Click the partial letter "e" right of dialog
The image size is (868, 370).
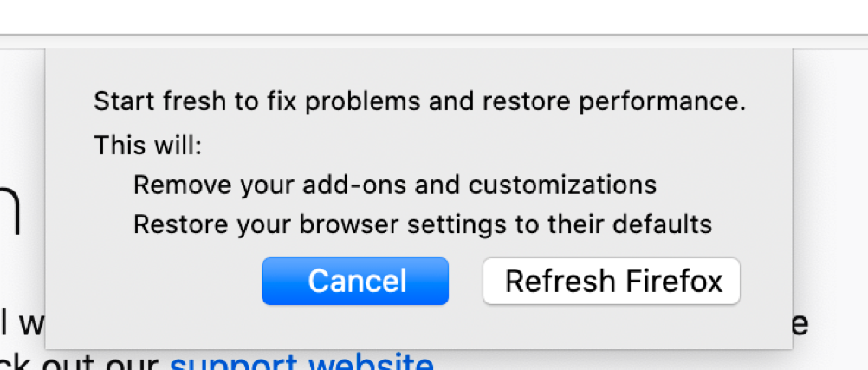(x=800, y=324)
